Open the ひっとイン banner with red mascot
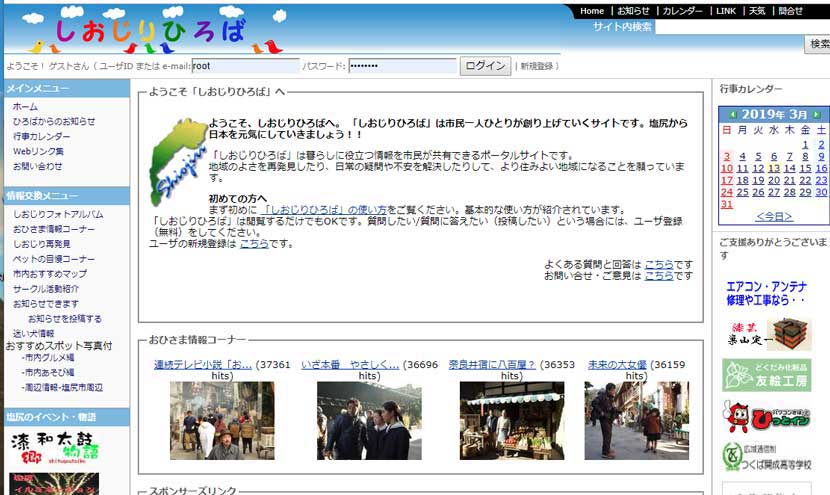Viewport: 830px width, 495px height. coord(766,416)
